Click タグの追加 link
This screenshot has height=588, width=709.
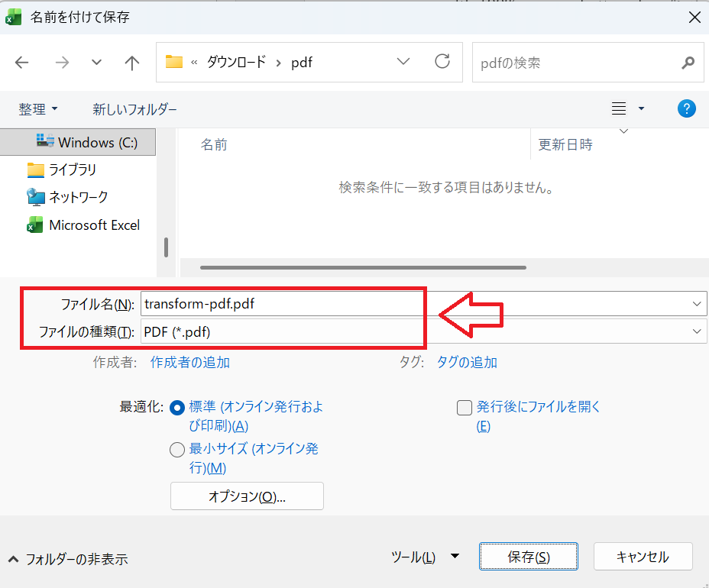467,362
